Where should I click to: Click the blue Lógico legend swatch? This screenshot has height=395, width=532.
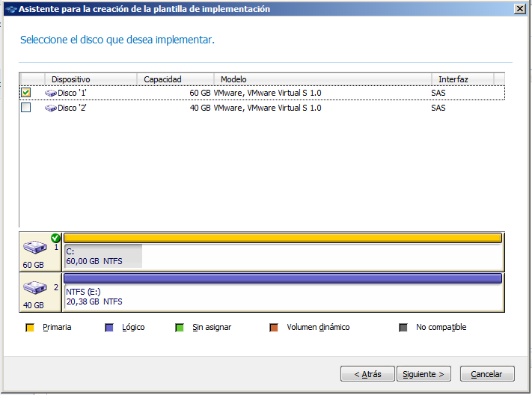[x=109, y=328]
